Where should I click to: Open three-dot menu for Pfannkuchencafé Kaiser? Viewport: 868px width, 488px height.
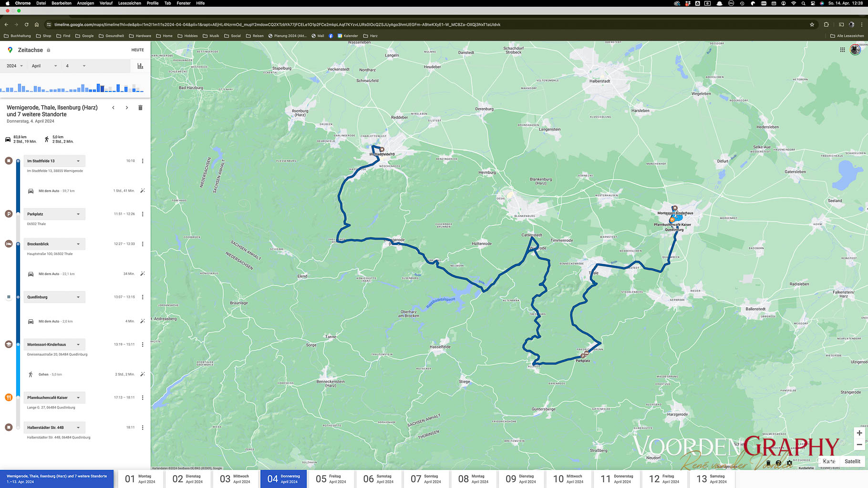click(143, 397)
